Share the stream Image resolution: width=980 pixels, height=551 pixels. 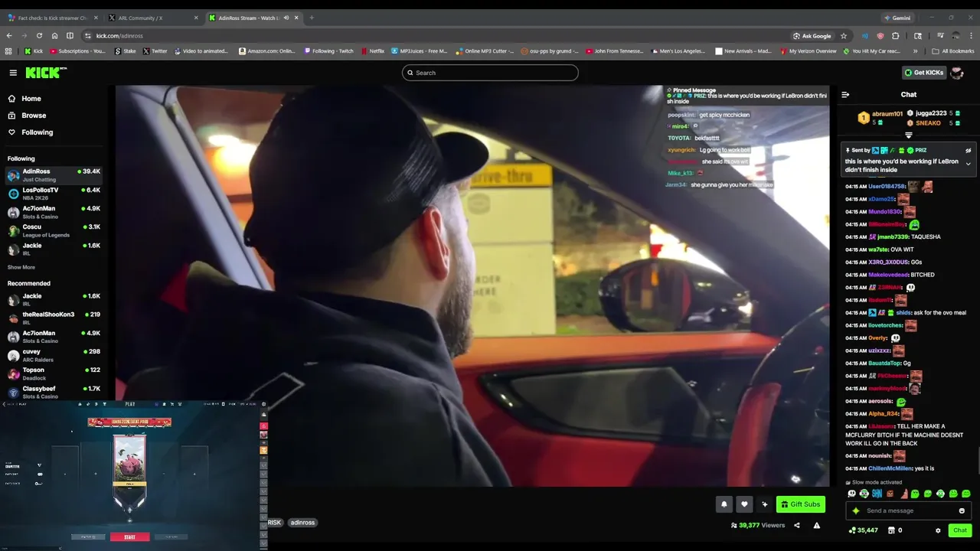point(796,526)
